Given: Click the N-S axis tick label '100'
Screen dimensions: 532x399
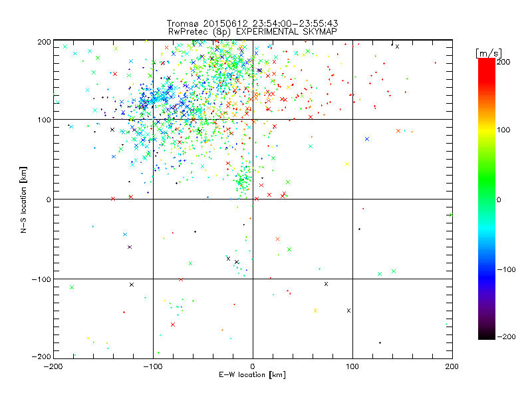Looking at the screenshot, I should coord(44,120).
